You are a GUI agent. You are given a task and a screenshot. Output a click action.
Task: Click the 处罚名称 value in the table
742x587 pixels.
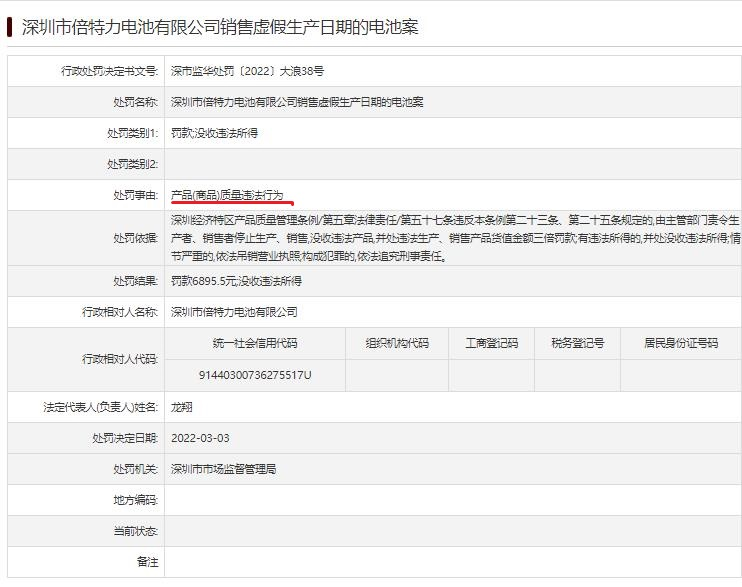point(297,102)
